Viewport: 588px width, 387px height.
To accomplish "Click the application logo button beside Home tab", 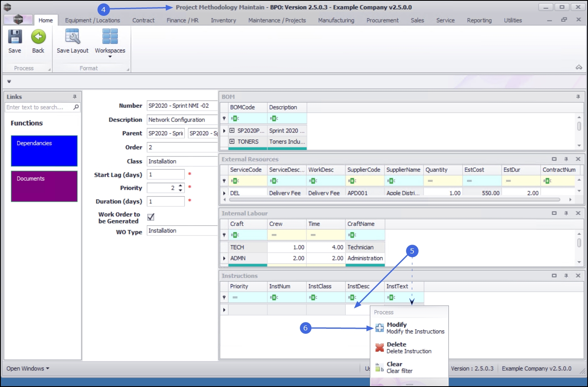I will (x=18, y=20).
